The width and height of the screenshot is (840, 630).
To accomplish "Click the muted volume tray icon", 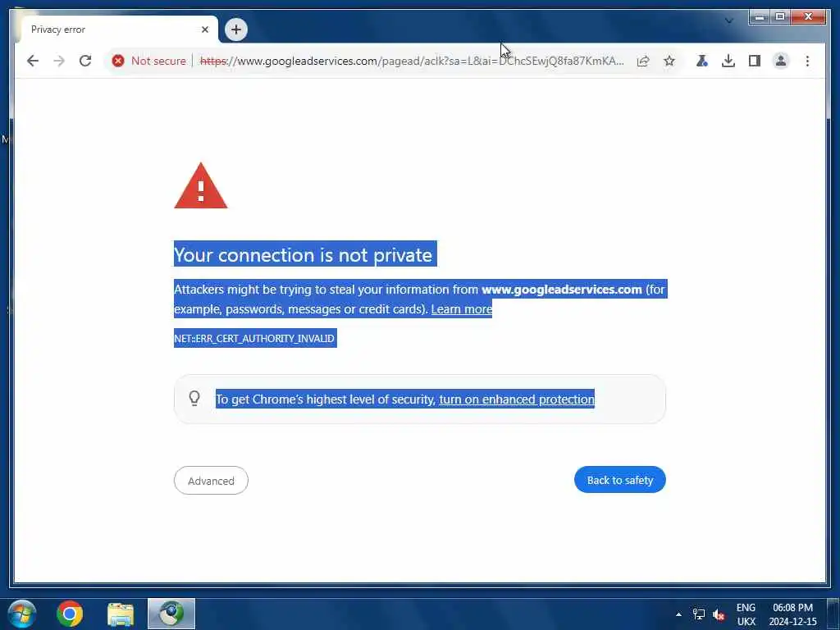I will tap(719, 614).
